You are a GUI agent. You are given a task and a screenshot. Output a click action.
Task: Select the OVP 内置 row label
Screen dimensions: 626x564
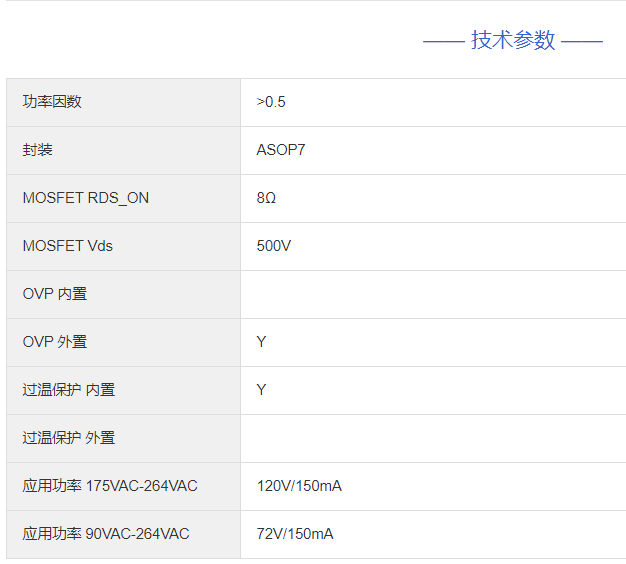point(55,294)
